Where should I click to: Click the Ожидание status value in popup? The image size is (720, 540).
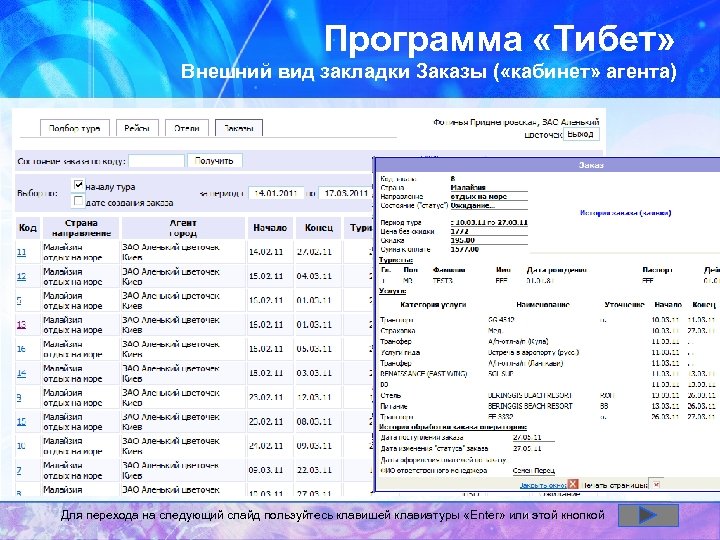472,205
